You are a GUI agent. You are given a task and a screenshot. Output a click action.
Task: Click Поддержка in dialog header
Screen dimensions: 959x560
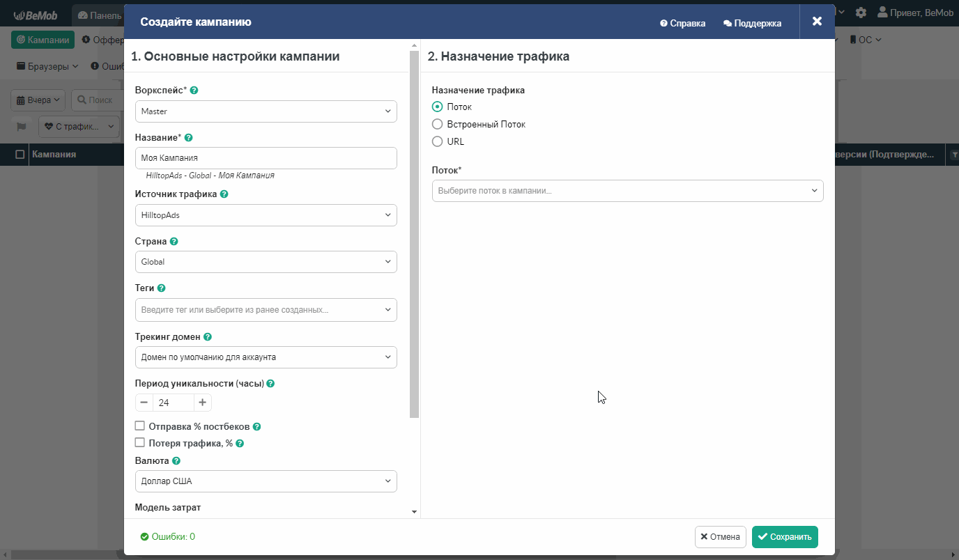pyautogui.click(x=752, y=23)
